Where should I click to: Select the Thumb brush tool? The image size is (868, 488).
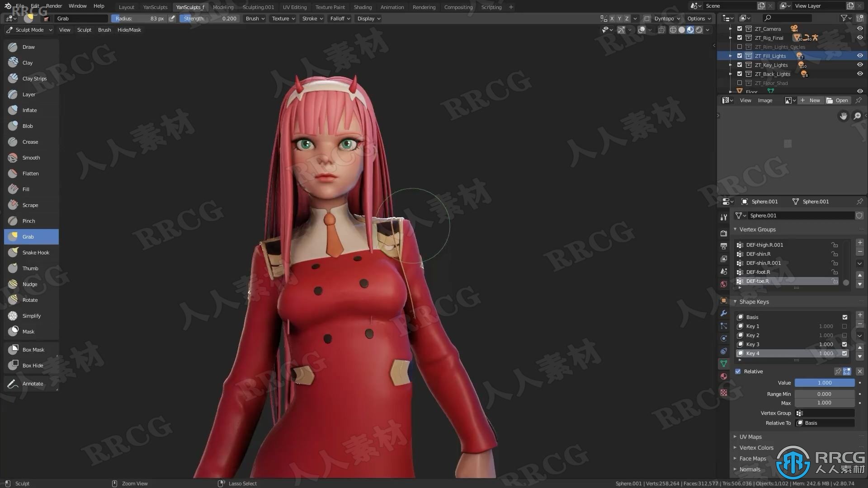(x=31, y=268)
